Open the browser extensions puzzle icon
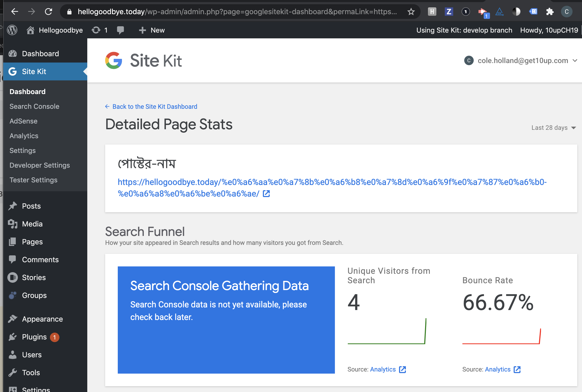582x392 pixels. [550, 12]
